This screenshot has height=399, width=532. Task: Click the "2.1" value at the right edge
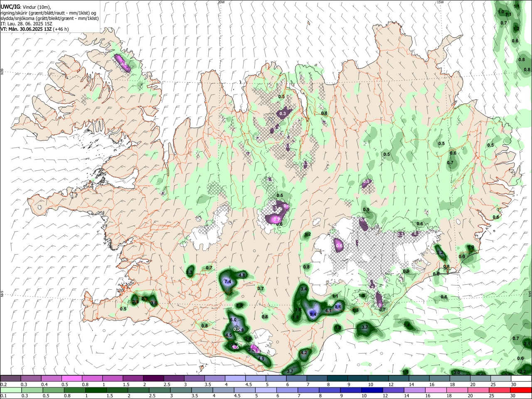coord(527,344)
